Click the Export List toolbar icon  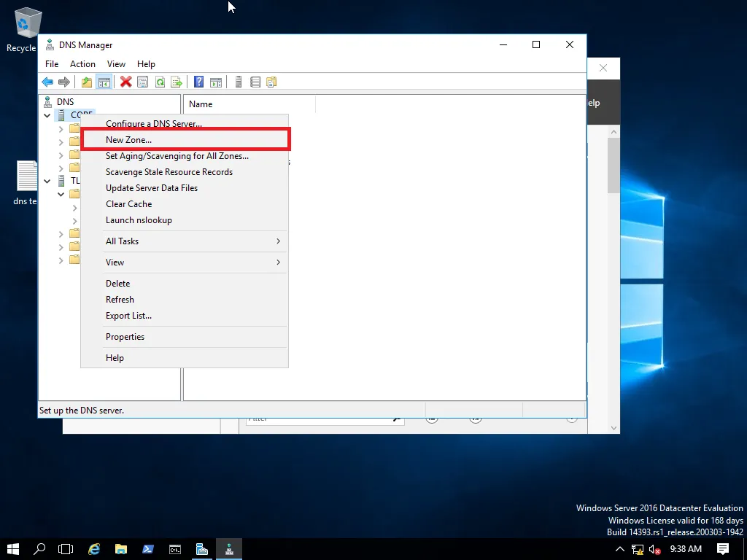pyautogui.click(x=176, y=82)
